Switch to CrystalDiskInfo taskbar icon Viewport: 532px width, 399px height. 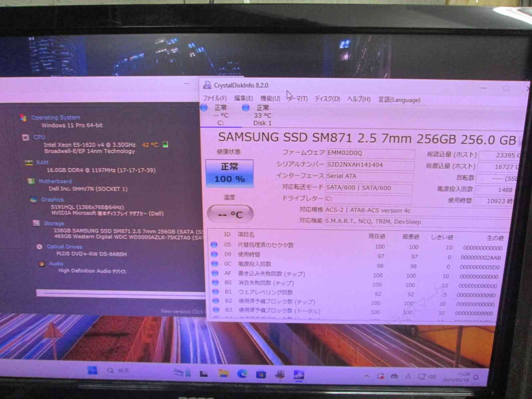(299, 375)
